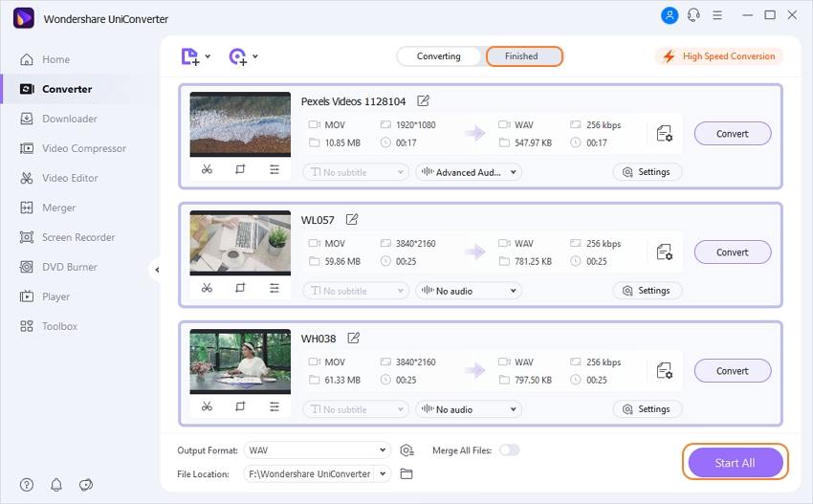Open the feedback chat icon
The width and height of the screenshot is (813, 504).
(x=86, y=485)
